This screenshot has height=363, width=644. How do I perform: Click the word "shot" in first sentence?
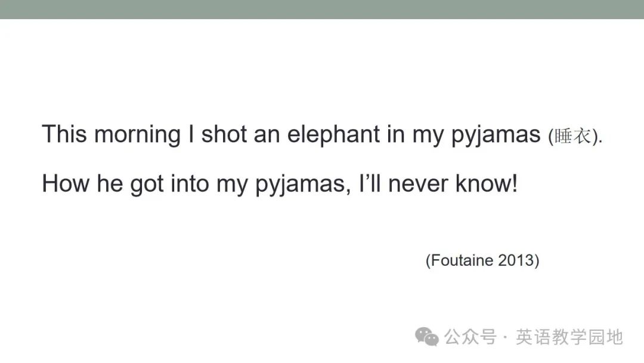pyautogui.click(x=224, y=134)
